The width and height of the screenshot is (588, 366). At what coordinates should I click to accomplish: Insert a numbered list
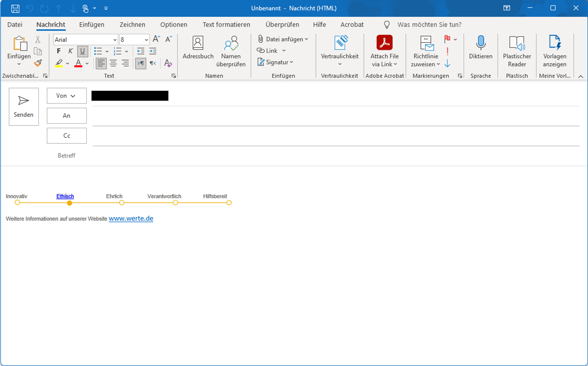pos(117,51)
